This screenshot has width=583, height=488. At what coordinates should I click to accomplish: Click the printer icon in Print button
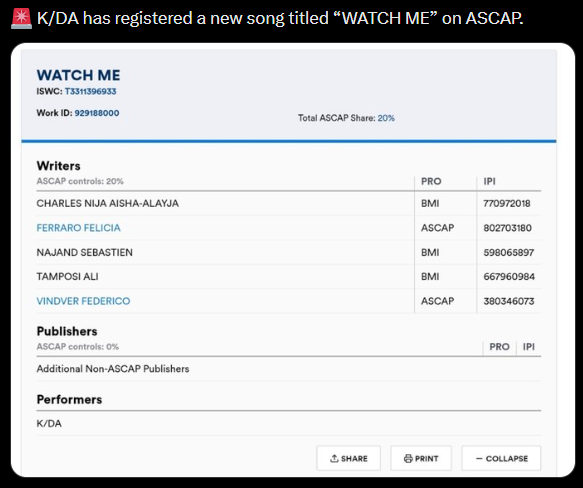click(x=408, y=458)
